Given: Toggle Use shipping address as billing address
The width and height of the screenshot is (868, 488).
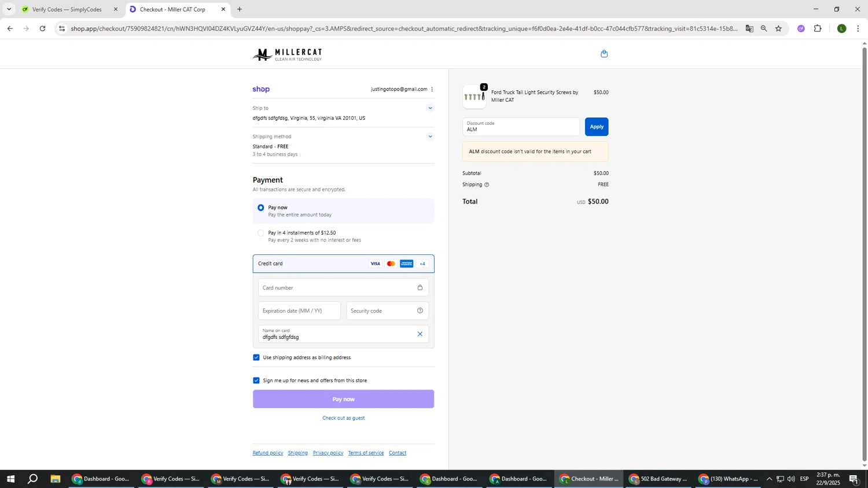Looking at the screenshot, I should [256, 357].
